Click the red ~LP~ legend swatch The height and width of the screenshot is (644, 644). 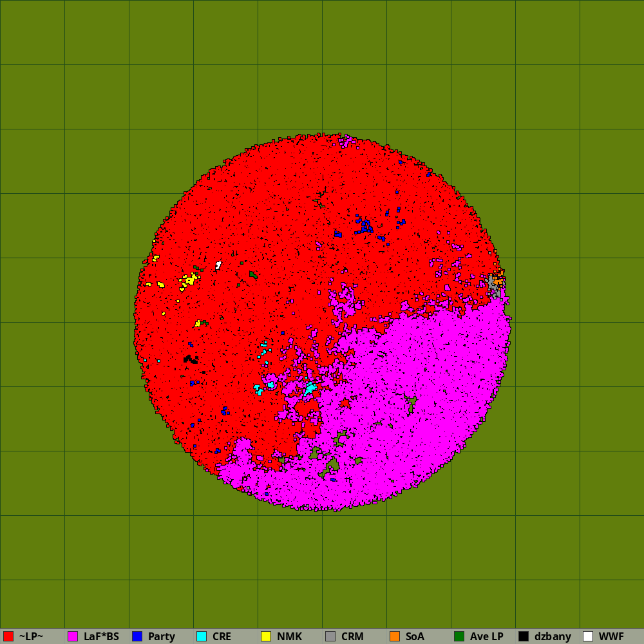coord(8,636)
